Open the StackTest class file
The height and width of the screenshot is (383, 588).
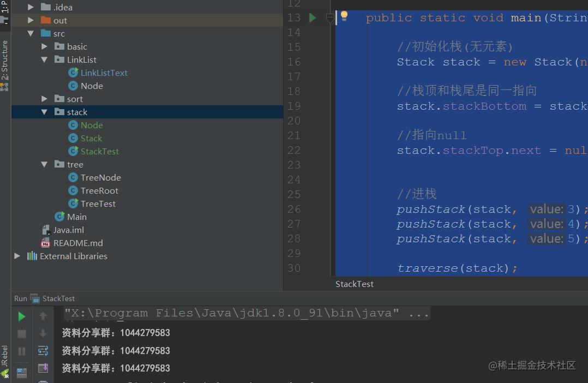click(x=99, y=152)
